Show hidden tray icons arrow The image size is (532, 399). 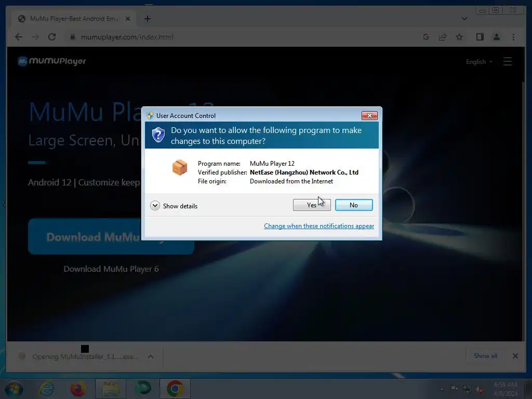[x=442, y=390]
